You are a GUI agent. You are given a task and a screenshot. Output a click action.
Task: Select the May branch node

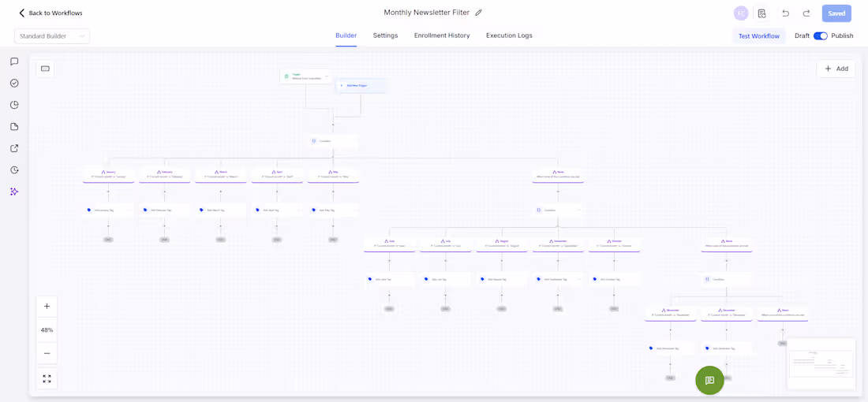pos(333,175)
